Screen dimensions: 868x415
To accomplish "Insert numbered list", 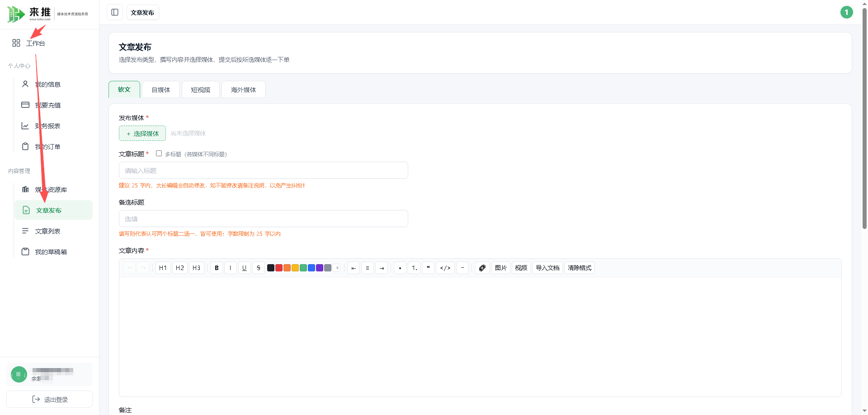I will [x=414, y=268].
